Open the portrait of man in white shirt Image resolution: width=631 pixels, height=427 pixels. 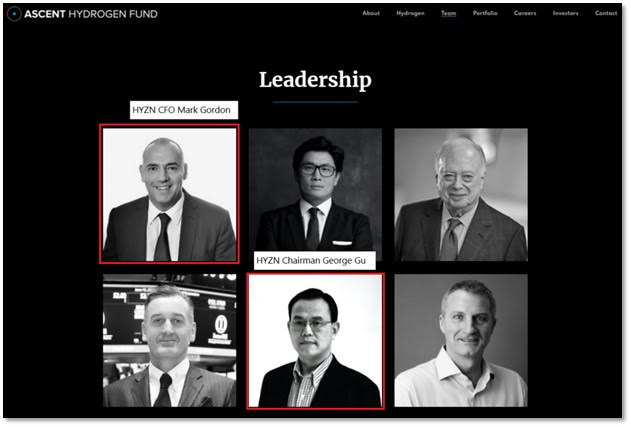click(x=461, y=340)
